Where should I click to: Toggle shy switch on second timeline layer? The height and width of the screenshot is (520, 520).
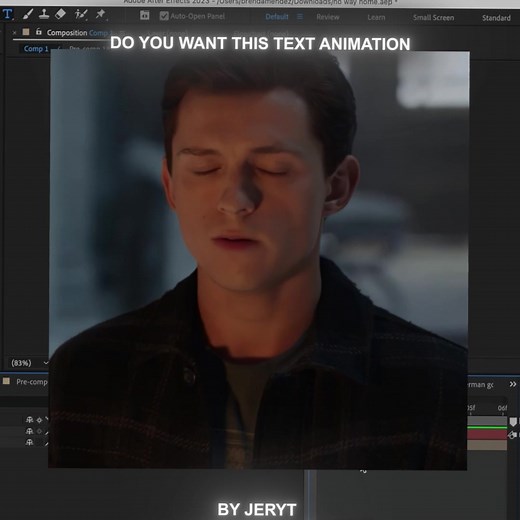point(29,431)
